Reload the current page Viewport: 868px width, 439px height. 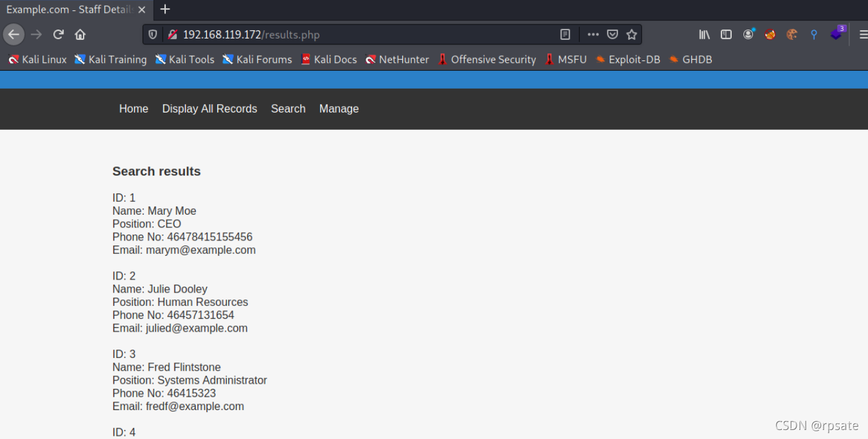(x=58, y=35)
